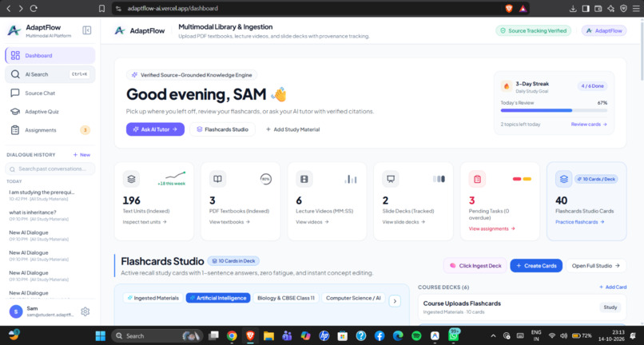644x345 pixels.
Task: Collapse the sidebar with the panel toggle icon
Action: [86, 30]
